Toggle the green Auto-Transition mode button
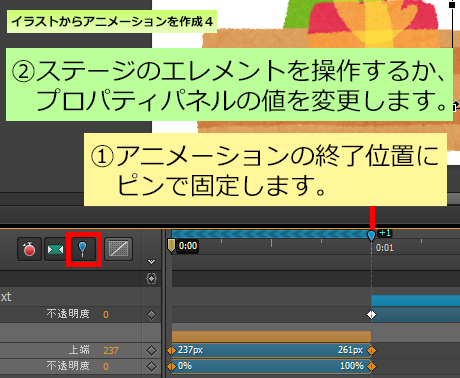Screen dimensions: 460x378 55,249
